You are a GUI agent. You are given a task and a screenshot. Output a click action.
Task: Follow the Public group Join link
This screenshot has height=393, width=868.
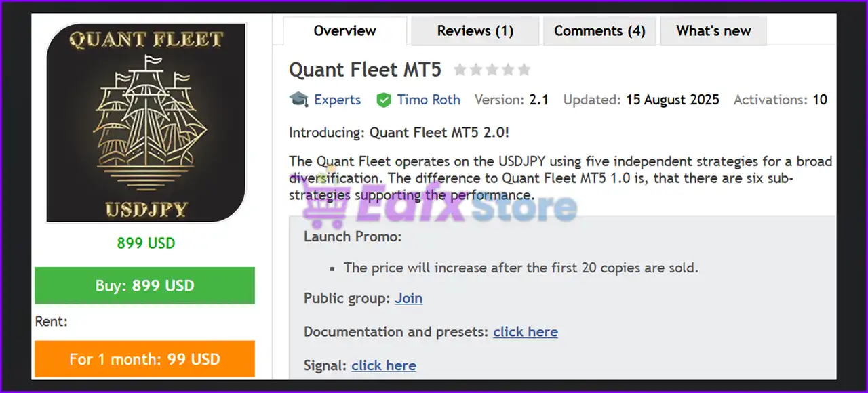408,298
